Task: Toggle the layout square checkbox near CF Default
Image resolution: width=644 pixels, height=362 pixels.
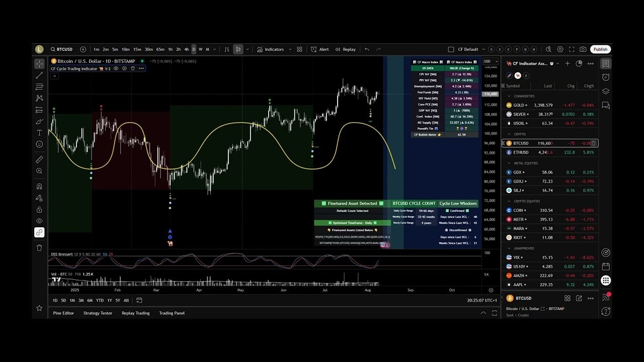Action: point(451,49)
